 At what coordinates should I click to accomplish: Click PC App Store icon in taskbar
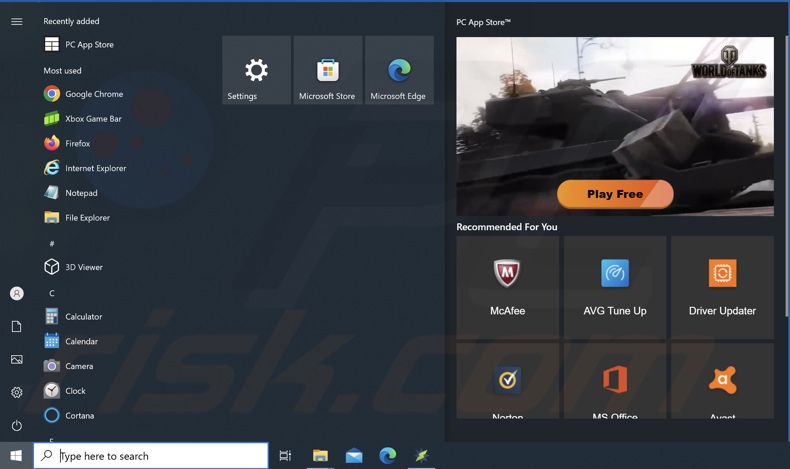click(x=421, y=455)
